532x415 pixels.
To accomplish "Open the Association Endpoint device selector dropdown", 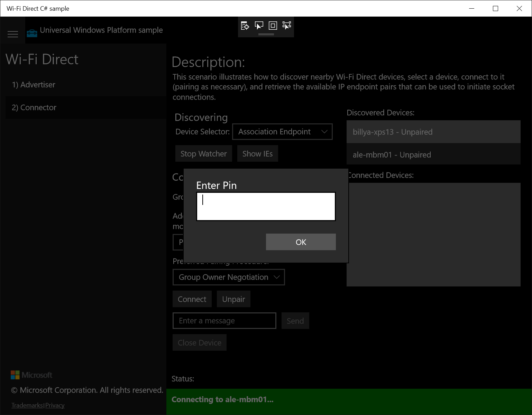I will (282, 132).
